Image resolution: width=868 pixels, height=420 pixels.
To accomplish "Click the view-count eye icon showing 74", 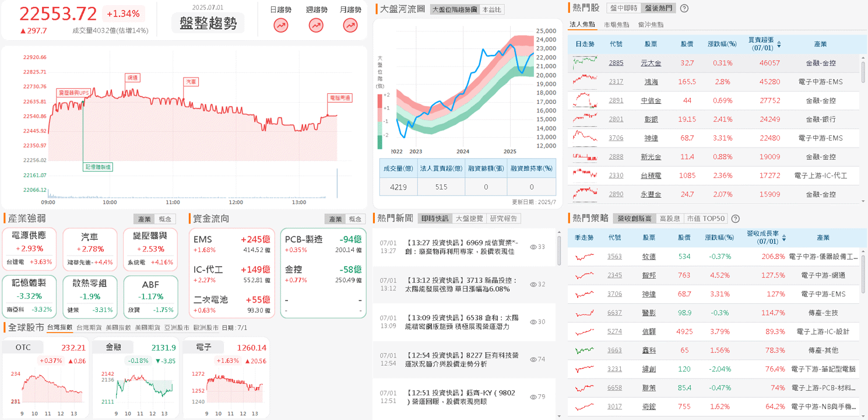I will (x=533, y=359).
